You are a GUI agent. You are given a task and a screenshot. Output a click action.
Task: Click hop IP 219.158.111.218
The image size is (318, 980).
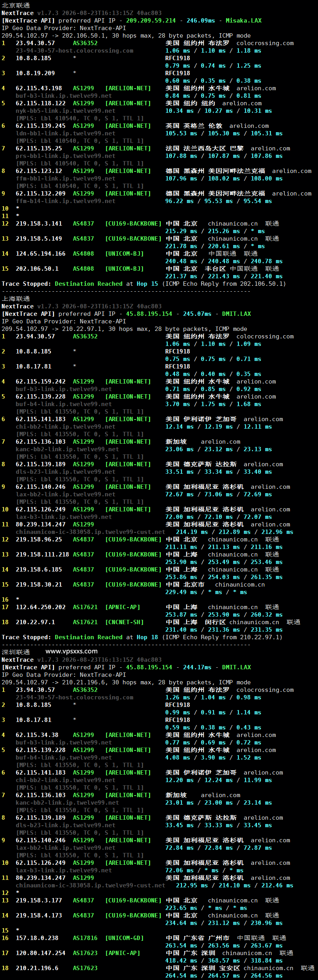point(42,555)
